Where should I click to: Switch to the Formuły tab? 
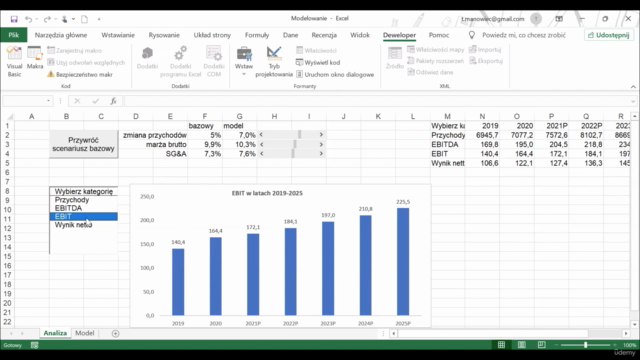pyautogui.click(x=257, y=35)
